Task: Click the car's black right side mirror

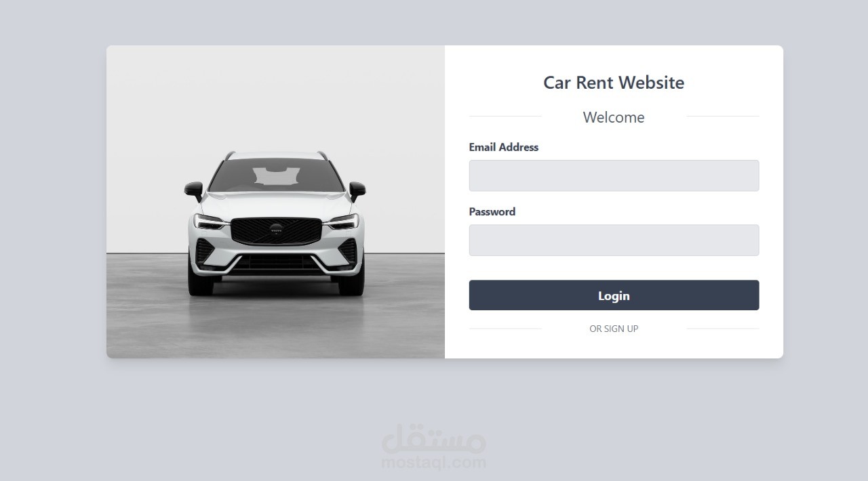Action: 357,190
